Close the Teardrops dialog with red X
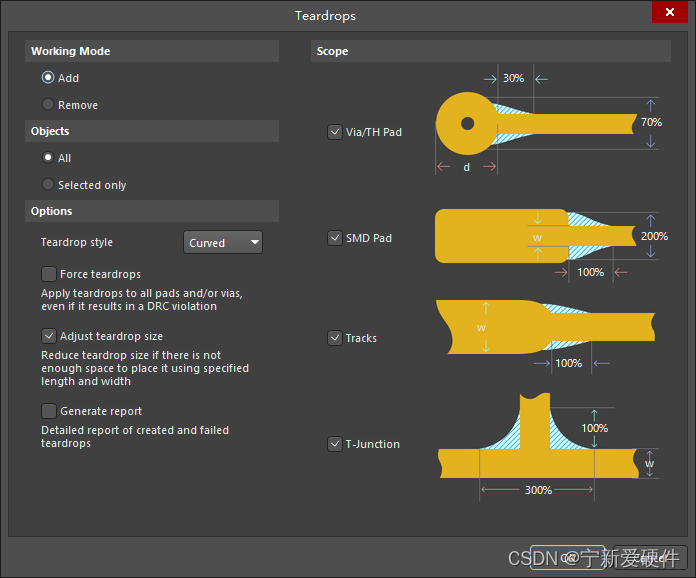The width and height of the screenshot is (696, 578). point(669,12)
